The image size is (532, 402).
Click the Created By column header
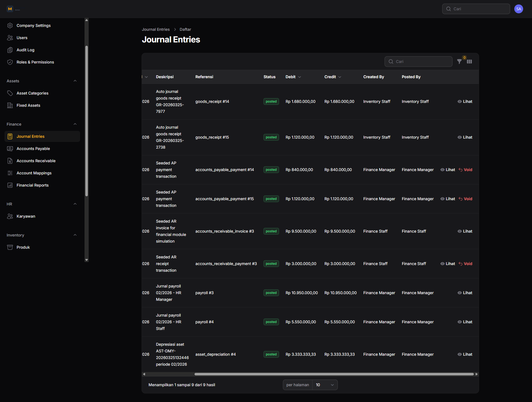[x=374, y=77]
